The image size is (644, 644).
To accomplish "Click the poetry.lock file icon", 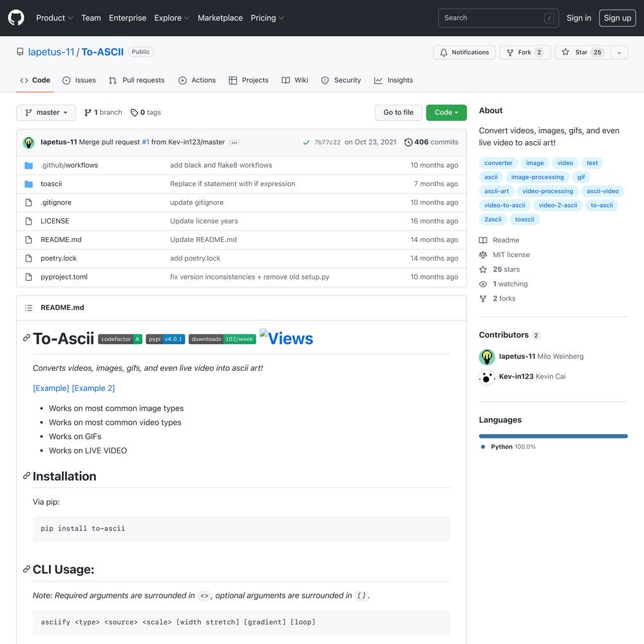I will coord(28,258).
